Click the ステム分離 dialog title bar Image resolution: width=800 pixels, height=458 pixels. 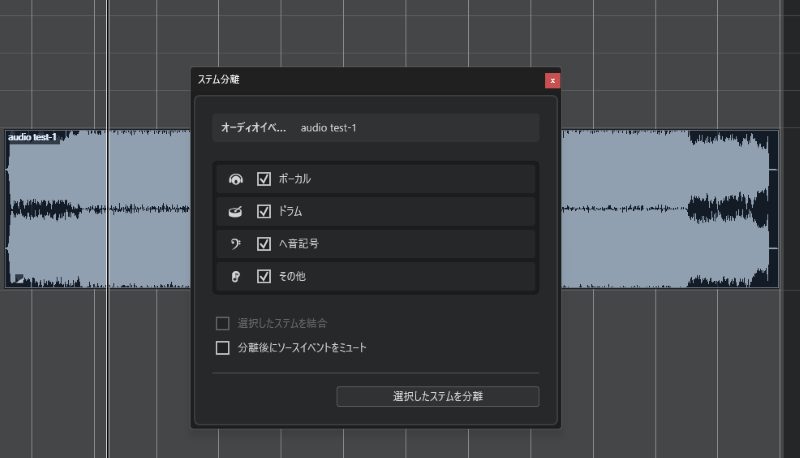(360, 79)
